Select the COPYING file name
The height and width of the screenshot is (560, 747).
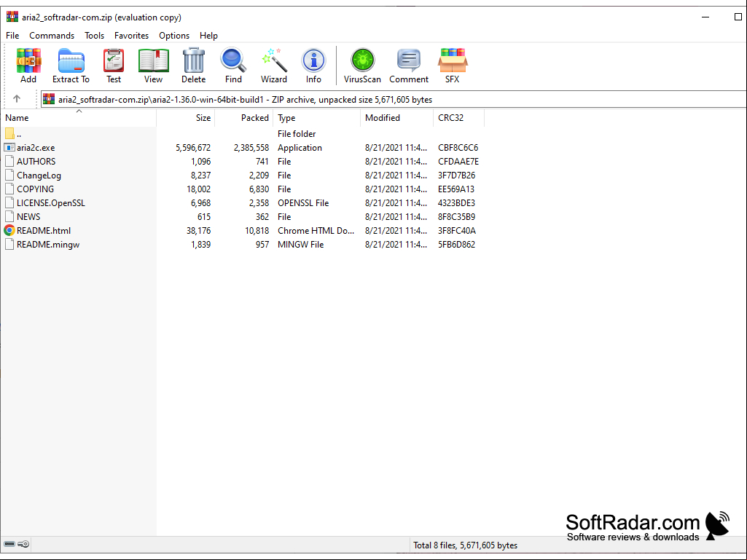(35, 189)
